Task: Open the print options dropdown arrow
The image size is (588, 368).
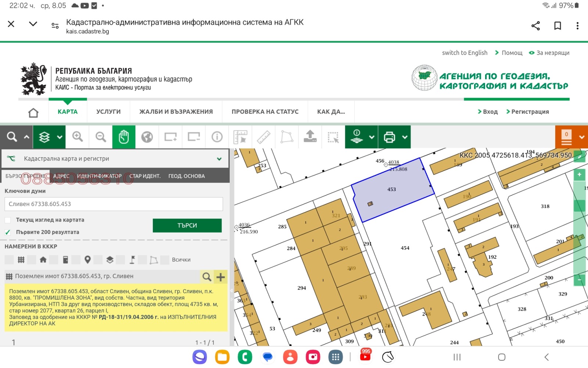Action: [x=405, y=137]
